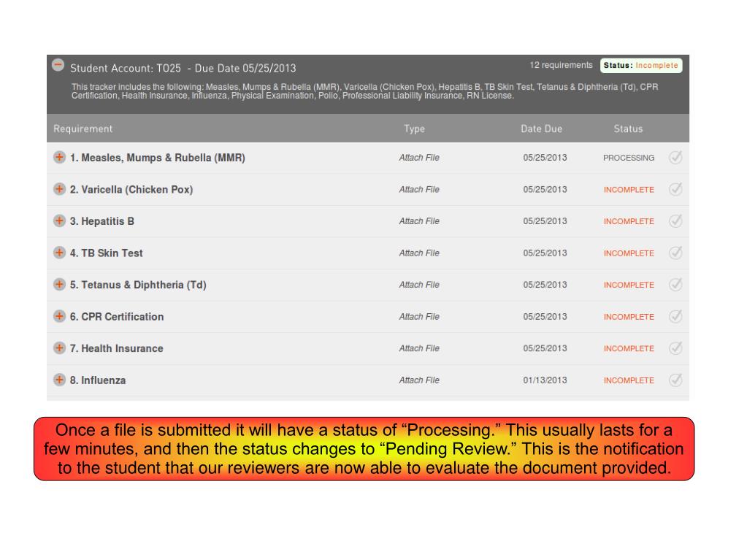Click the 01/13/2013 due date for Influenza

[545, 380]
